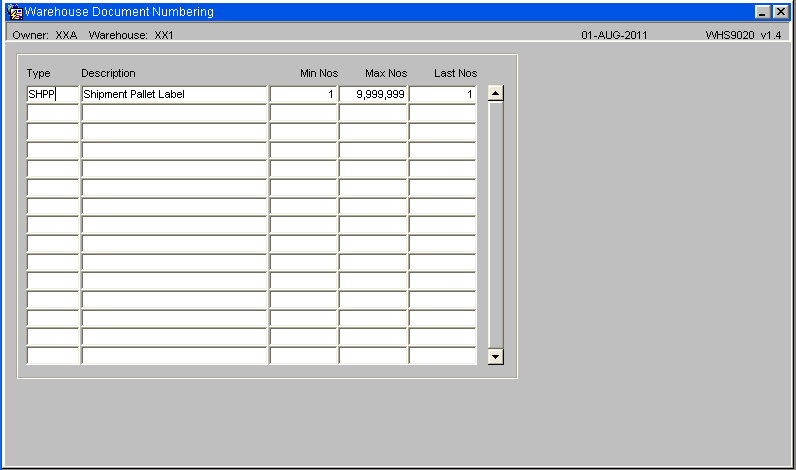The width and height of the screenshot is (796, 470).
Task: Click the Owner: XXA text
Action: (x=45, y=35)
